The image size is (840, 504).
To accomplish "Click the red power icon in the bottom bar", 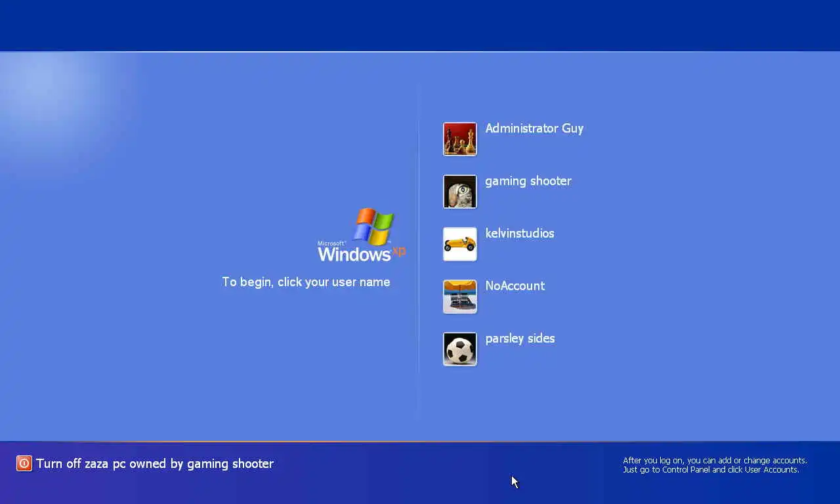I will point(24,463).
